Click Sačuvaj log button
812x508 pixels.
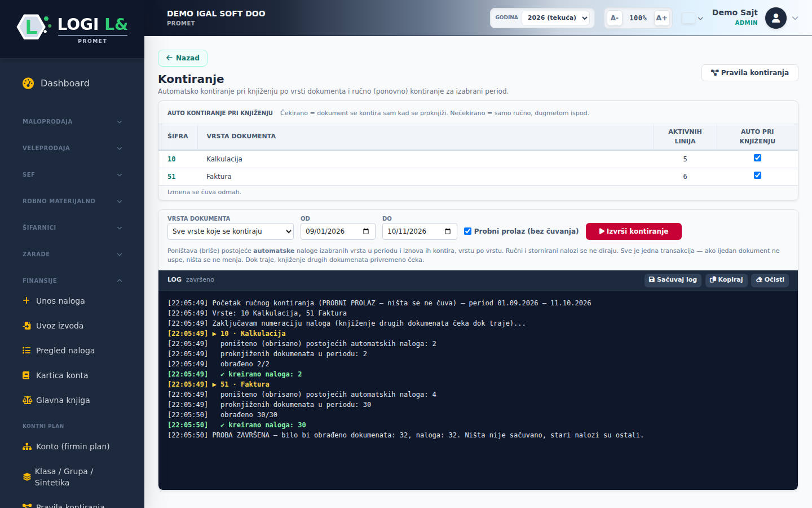[673, 280]
